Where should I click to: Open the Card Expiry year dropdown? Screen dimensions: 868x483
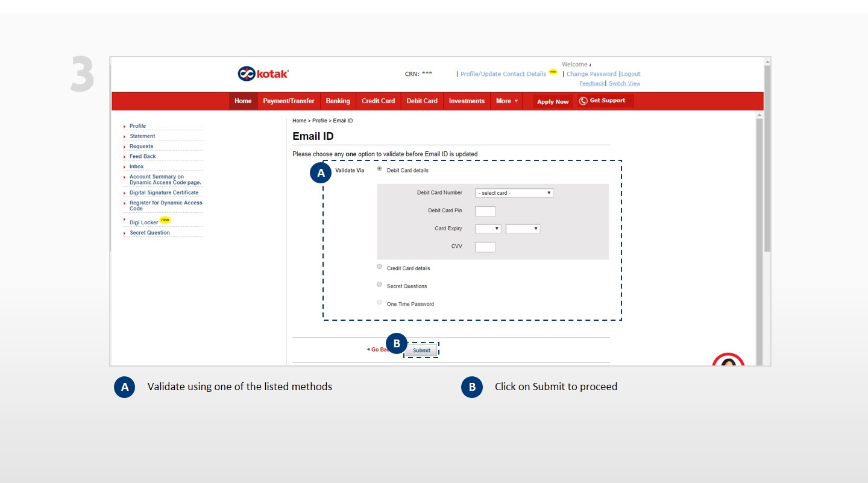pyautogui.click(x=523, y=229)
